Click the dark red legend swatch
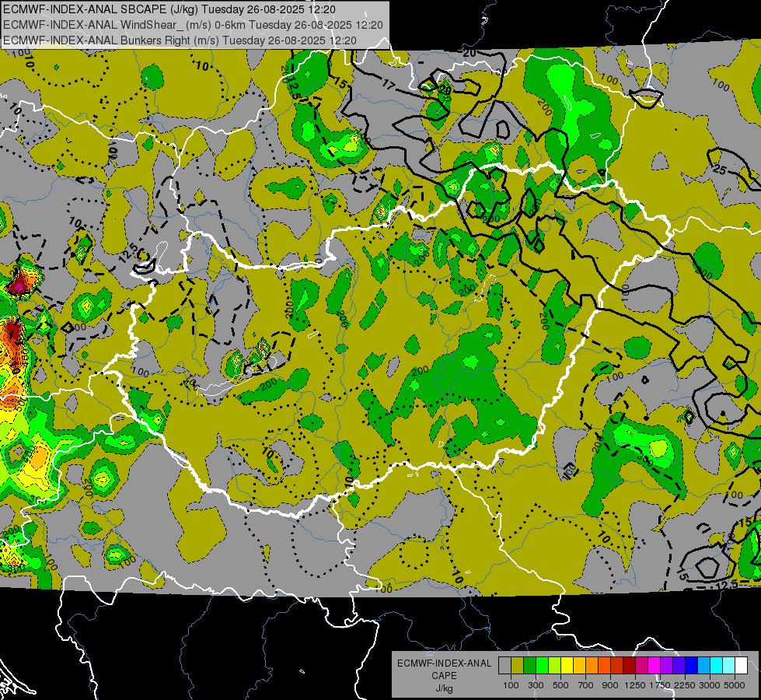This screenshot has width=761, height=700. 630,666
